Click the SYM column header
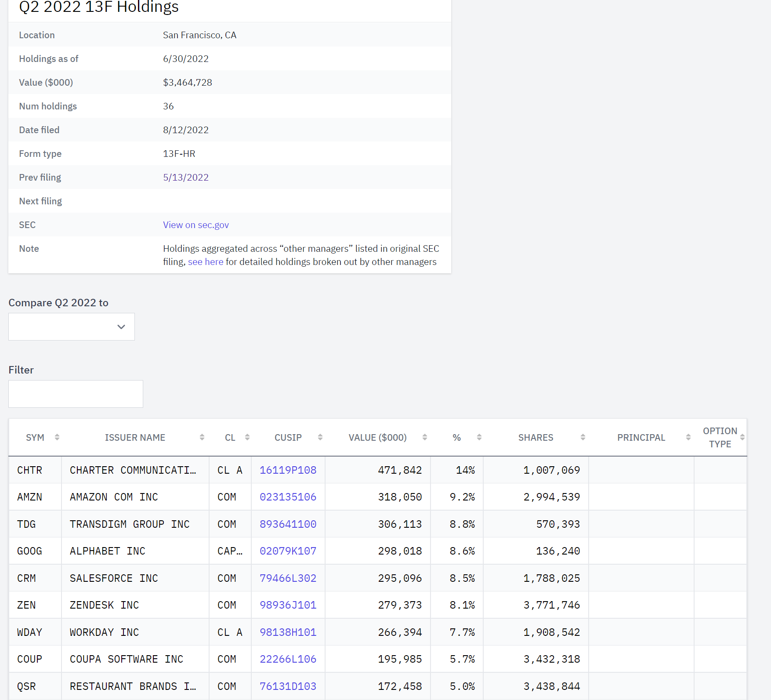The image size is (771, 700). [x=35, y=438]
